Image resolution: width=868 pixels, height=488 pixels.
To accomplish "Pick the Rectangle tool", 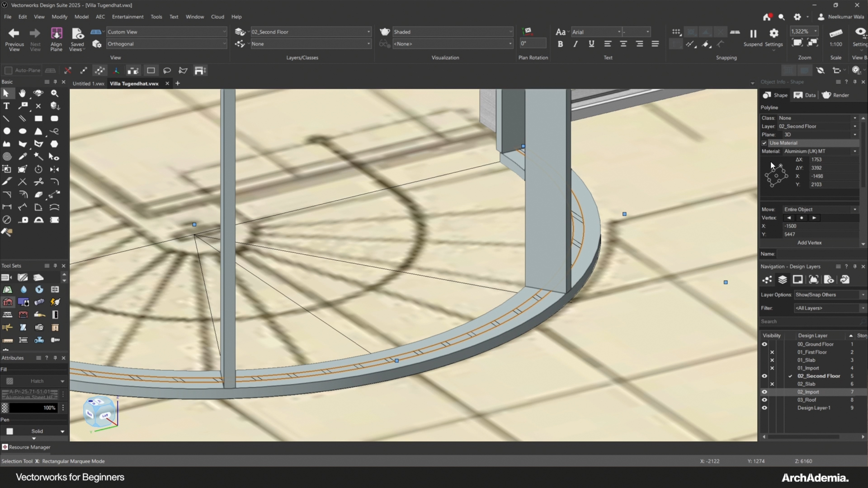I will click(38, 118).
